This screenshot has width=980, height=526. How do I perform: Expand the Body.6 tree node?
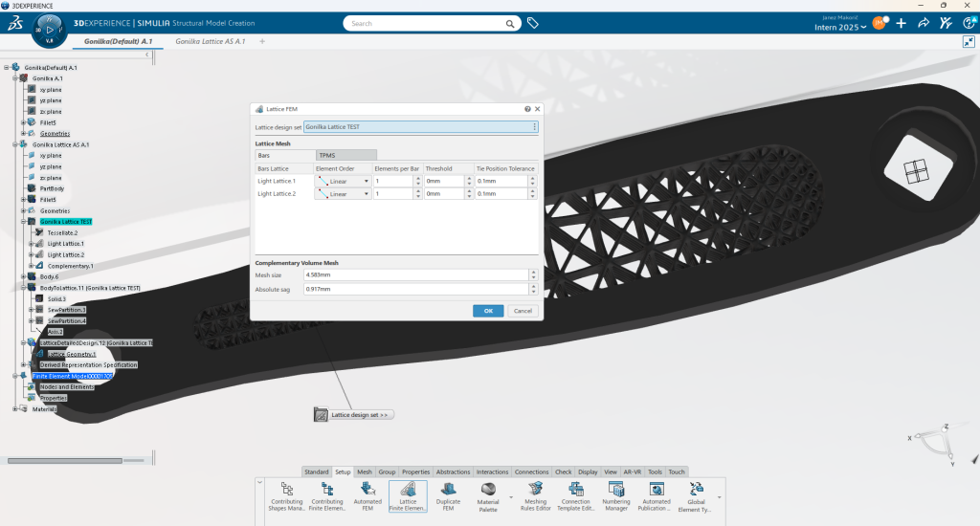click(x=23, y=276)
